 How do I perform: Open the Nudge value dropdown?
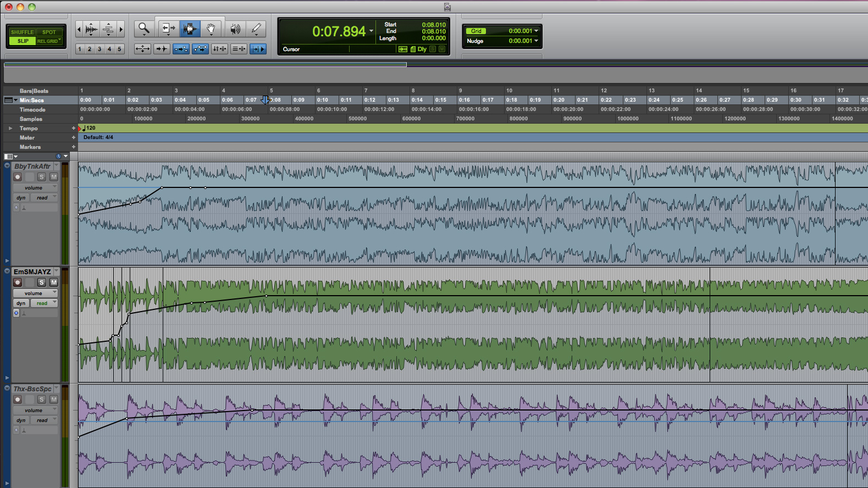point(536,41)
